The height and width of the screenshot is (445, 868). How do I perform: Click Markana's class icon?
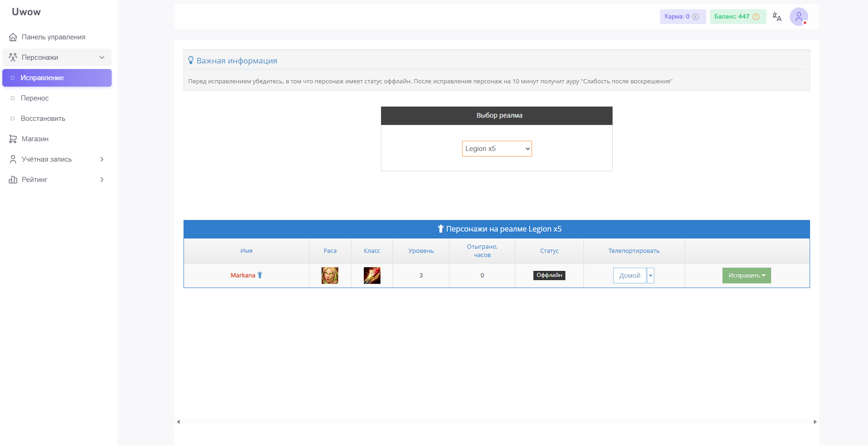tap(372, 276)
